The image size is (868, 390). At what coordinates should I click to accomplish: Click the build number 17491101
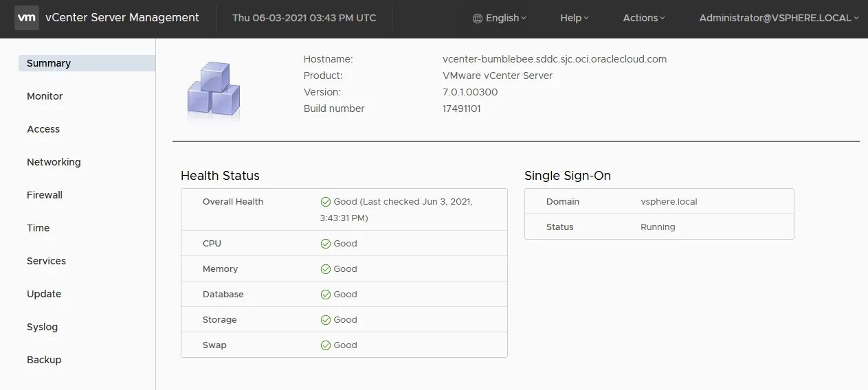pos(461,108)
